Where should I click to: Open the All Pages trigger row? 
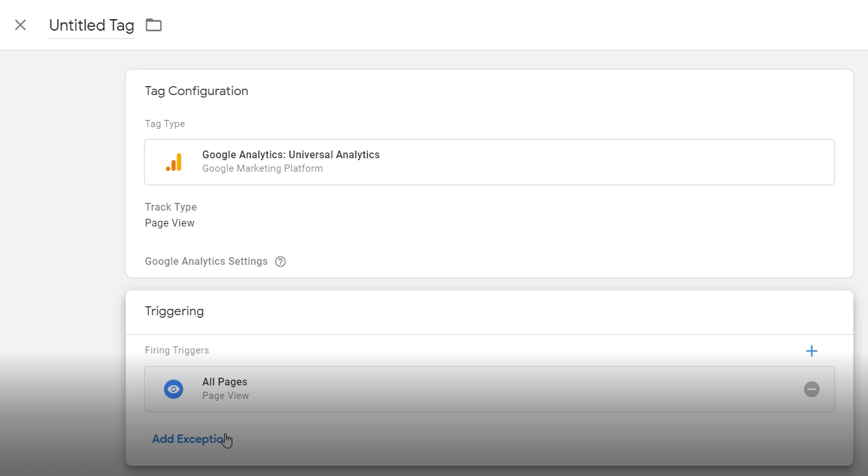[489, 389]
